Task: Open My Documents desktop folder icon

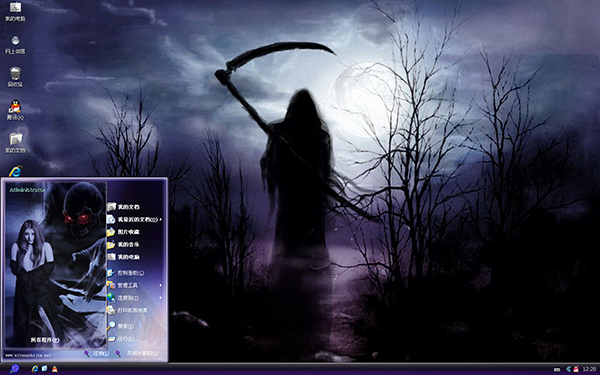Action: tap(15, 143)
